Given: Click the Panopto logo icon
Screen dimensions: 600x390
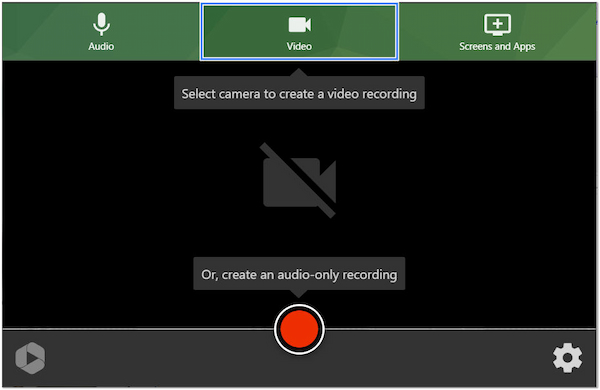Looking at the screenshot, I should pyautogui.click(x=30, y=358).
